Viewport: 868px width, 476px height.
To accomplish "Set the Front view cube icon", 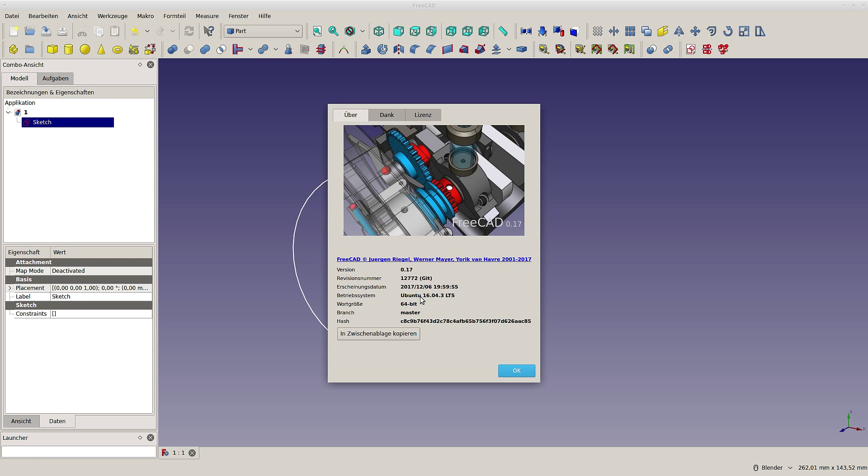I will click(x=399, y=31).
